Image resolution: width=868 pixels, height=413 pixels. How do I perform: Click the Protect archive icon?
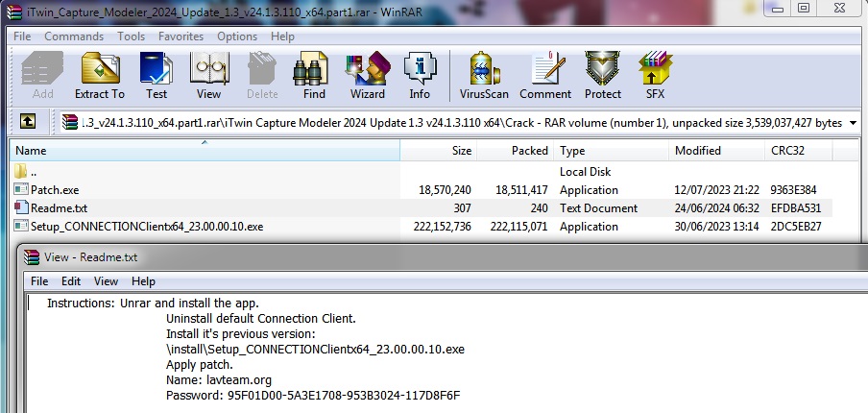[x=603, y=76]
